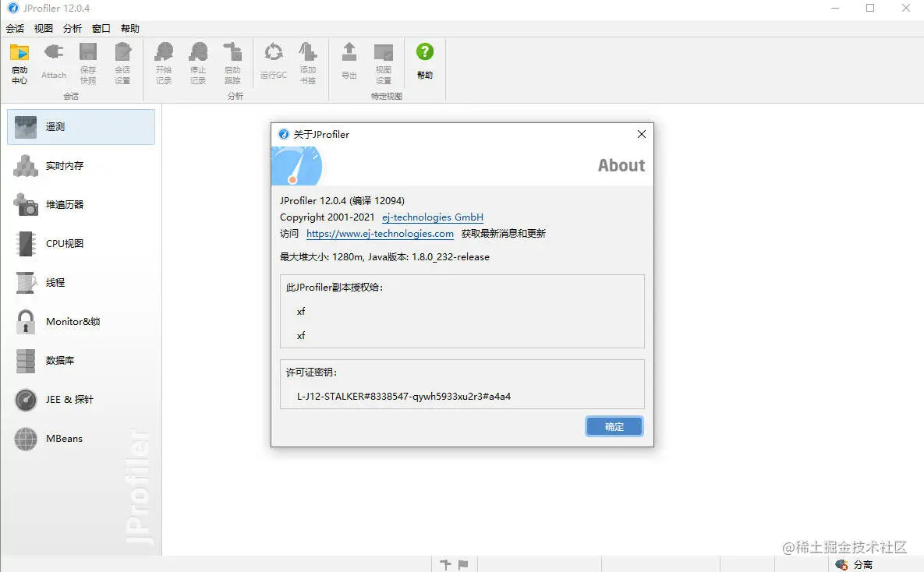Open the https://www.ej-technologies.com link
The image size is (924, 572).
pos(380,234)
